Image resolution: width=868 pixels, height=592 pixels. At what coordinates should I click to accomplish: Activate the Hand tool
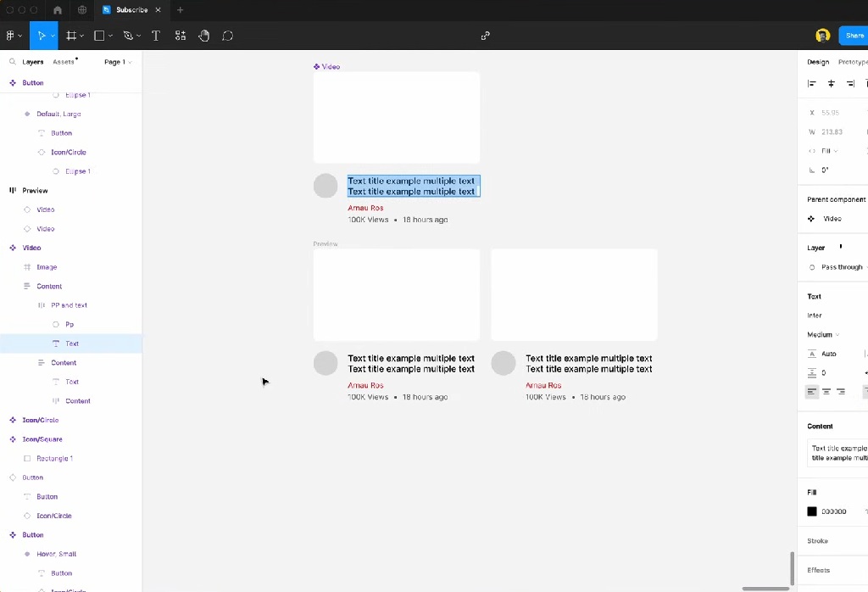click(203, 36)
